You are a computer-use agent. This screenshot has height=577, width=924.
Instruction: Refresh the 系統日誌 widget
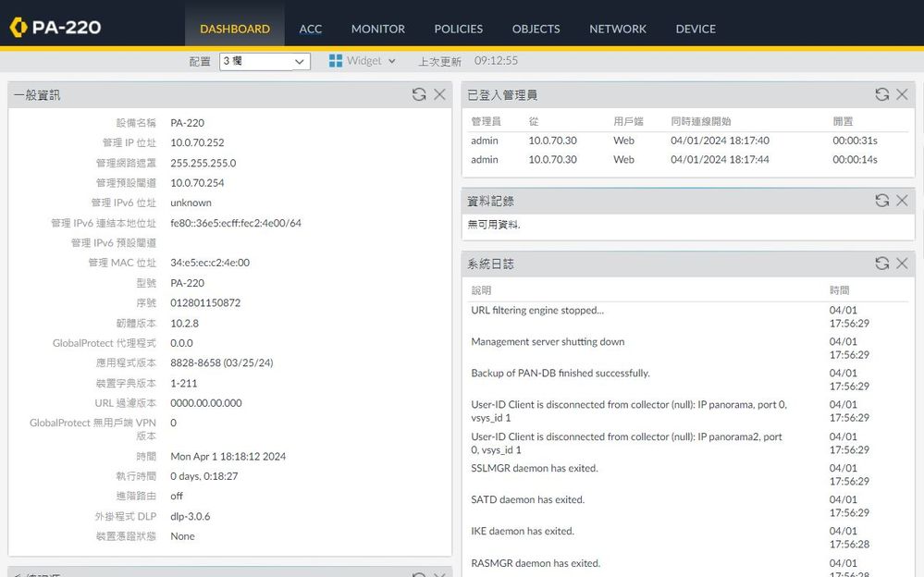[x=882, y=264]
